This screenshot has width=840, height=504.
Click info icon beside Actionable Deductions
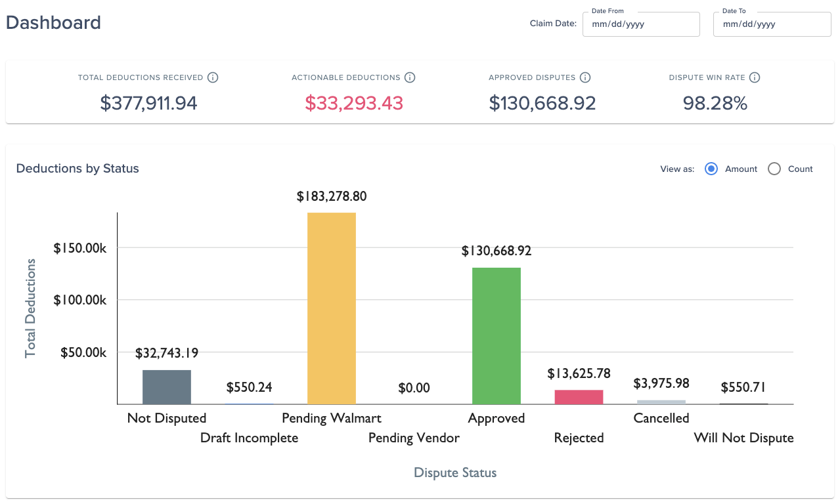[410, 77]
